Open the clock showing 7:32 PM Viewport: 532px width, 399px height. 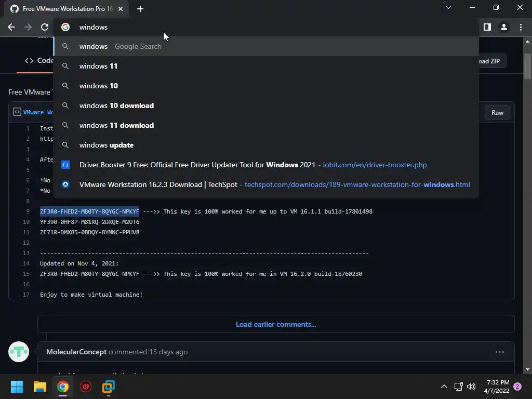tap(497, 387)
